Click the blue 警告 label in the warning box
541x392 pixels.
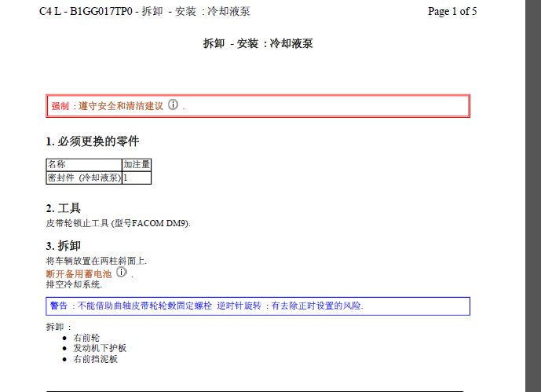[59, 306]
